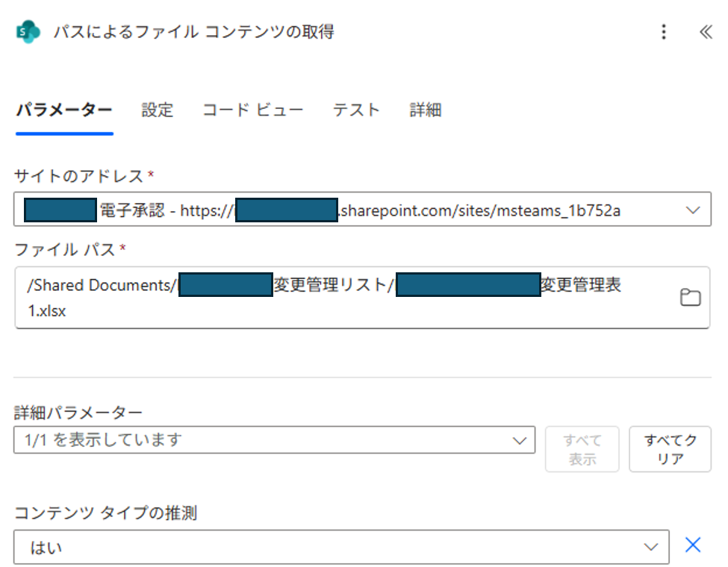Open the コード ビュー tab

point(252,110)
